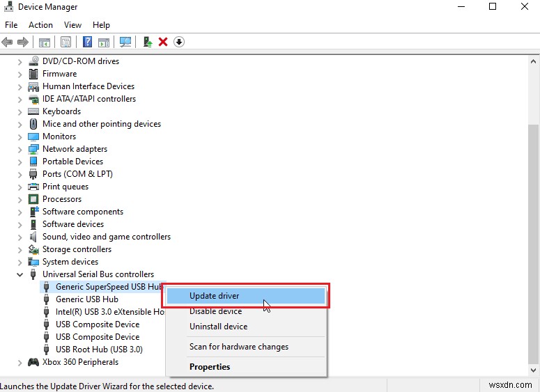Select Sound, video and game controllers label
This screenshot has height=392, width=540.
tap(107, 237)
